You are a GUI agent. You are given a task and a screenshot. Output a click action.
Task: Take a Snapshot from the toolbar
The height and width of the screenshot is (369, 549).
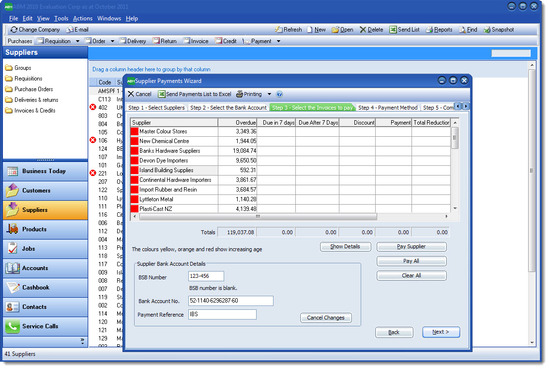[499, 30]
